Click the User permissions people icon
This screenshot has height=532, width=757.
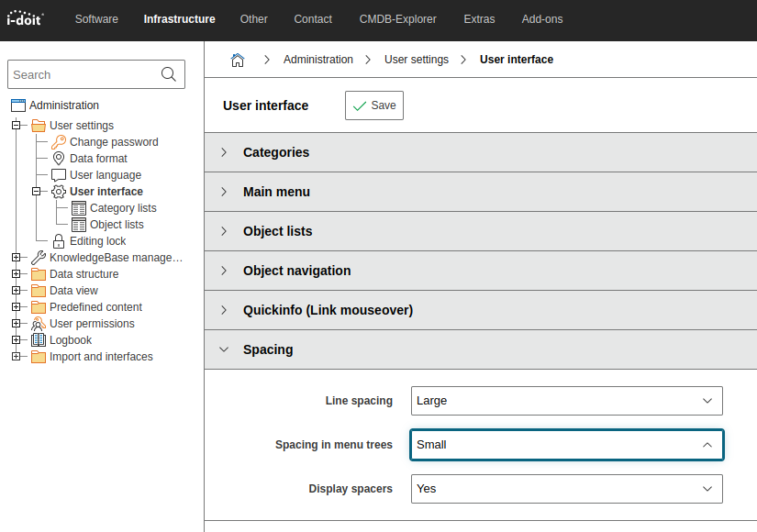[x=39, y=324]
